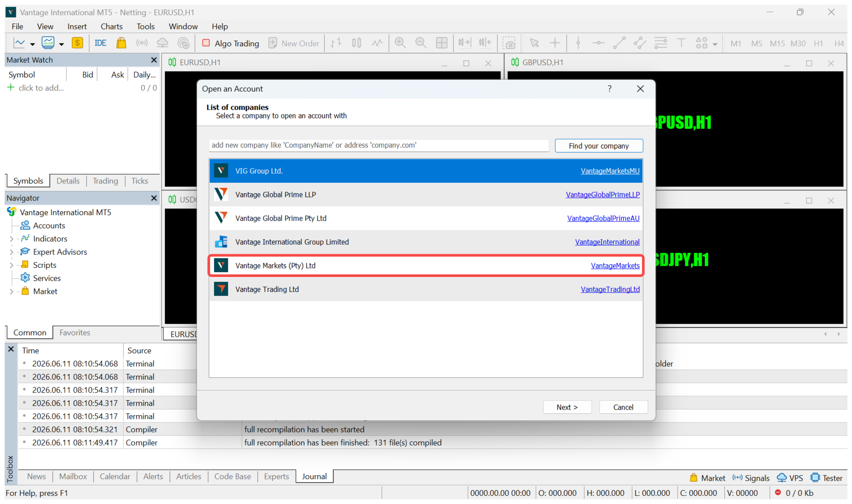Switch chart to candlesticks icon
This screenshot has height=504, width=852.
(357, 43)
